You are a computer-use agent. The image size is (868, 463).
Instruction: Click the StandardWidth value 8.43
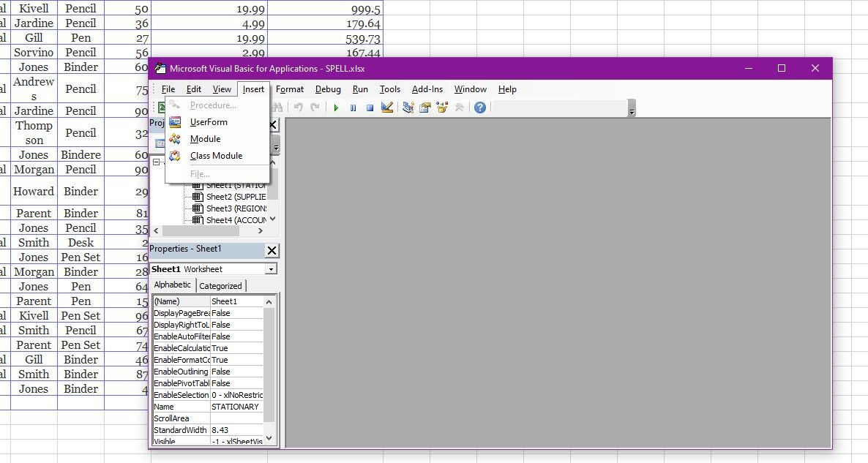point(236,430)
